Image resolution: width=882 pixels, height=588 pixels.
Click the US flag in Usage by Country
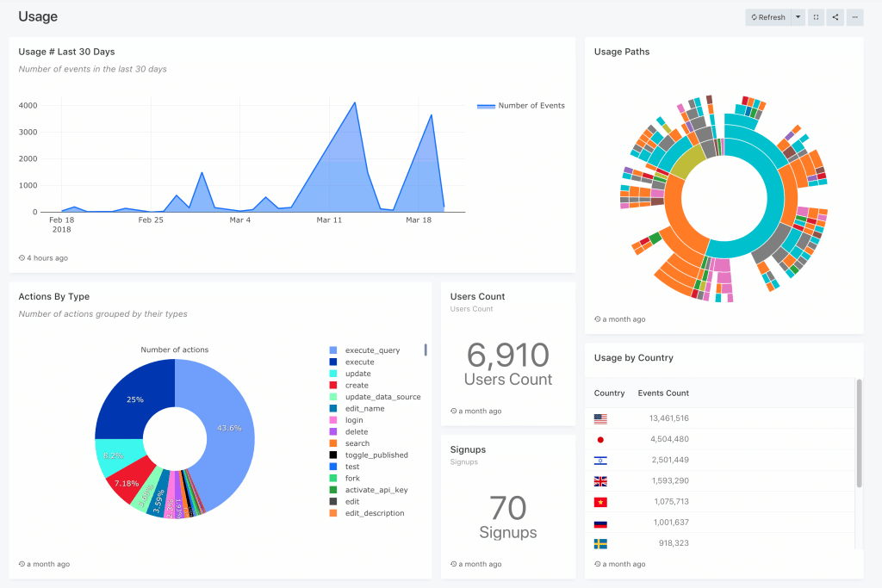pos(600,418)
